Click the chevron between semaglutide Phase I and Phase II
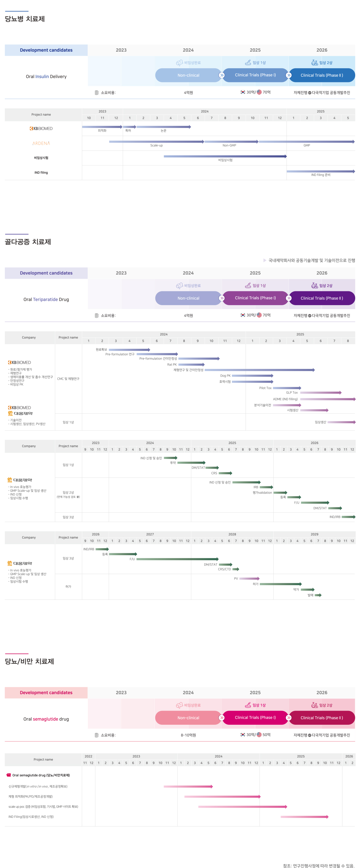The width and height of the screenshot is (360, 868). [x=289, y=718]
